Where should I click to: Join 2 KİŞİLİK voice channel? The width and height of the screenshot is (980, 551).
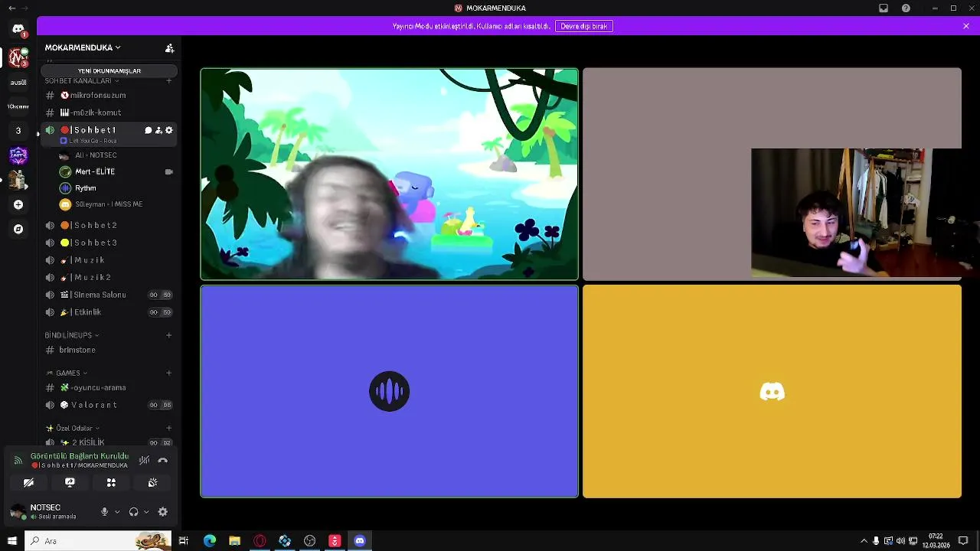coord(109,442)
